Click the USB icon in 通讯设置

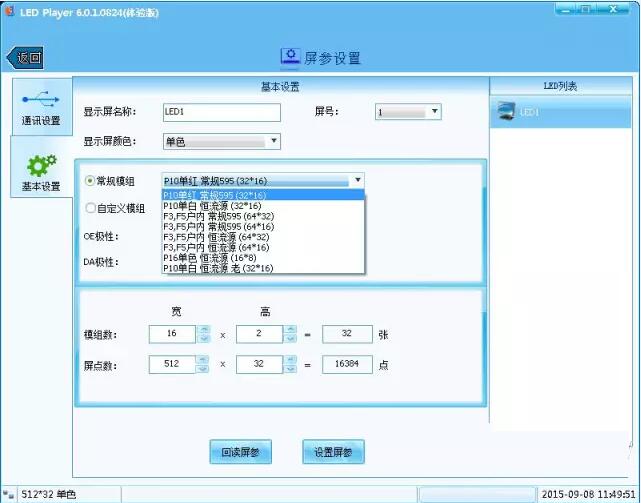(41, 99)
